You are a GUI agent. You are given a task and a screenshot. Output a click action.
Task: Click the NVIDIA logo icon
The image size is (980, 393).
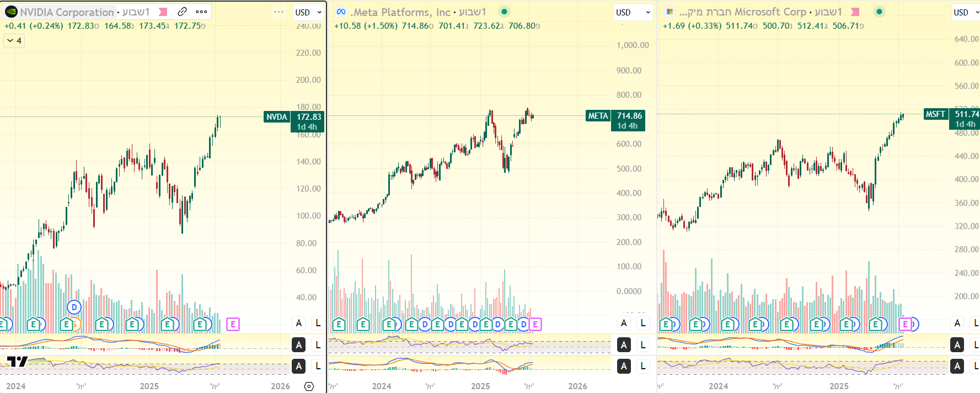pyautogui.click(x=11, y=12)
